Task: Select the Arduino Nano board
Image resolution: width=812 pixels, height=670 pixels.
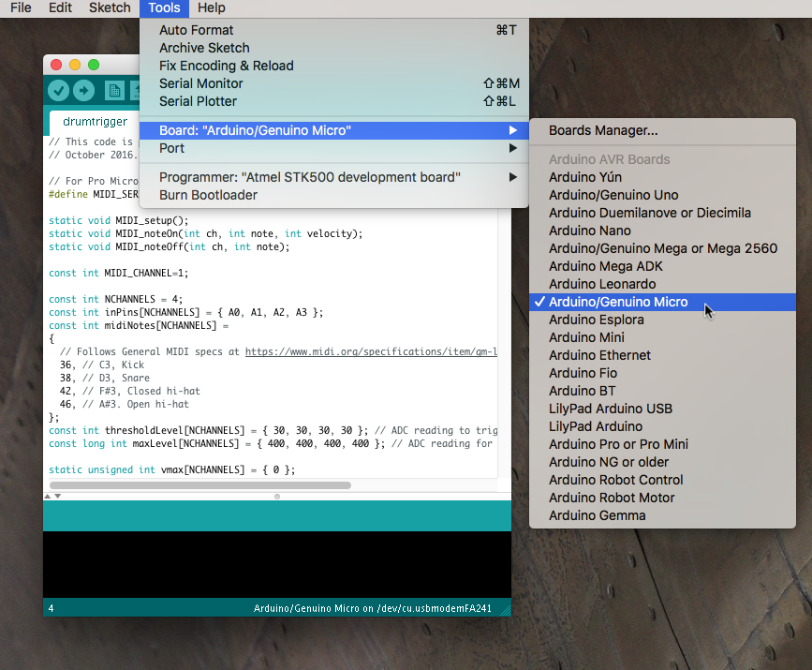Action: [x=589, y=231]
